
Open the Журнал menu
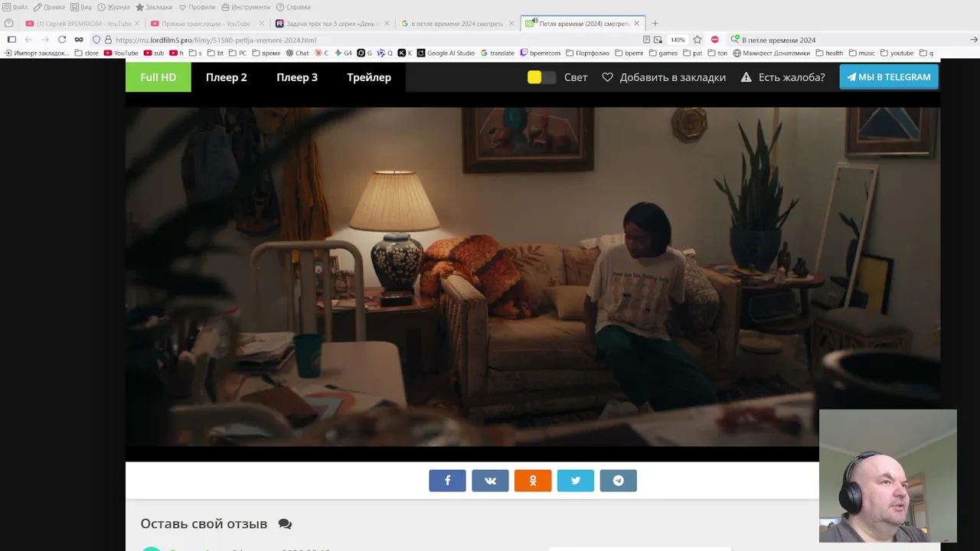[x=113, y=7]
